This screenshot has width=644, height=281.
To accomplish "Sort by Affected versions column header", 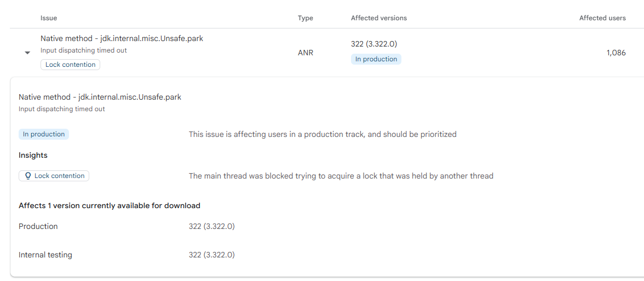I will pyautogui.click(x=379, y=18).
